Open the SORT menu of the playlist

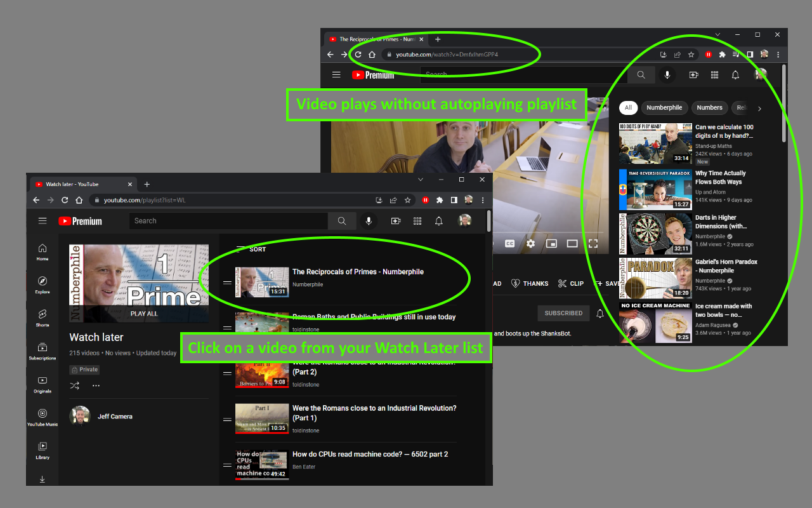tap(251, 250)
